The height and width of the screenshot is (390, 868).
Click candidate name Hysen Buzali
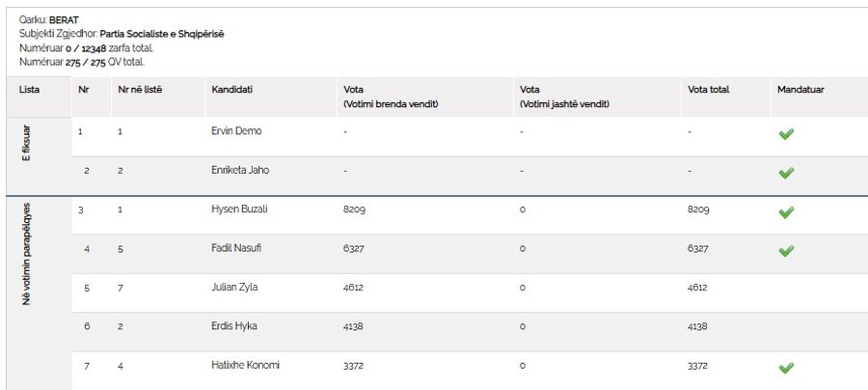point(239,209)
